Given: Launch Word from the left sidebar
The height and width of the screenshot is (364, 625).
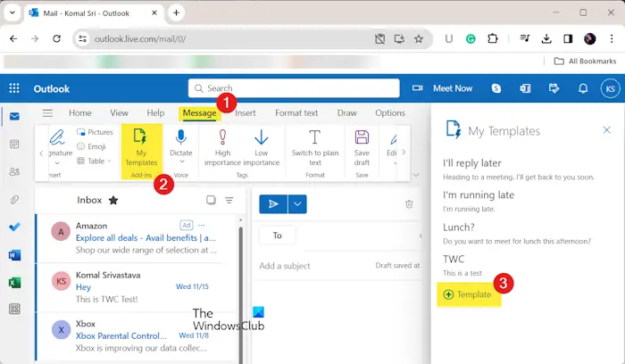Looking at the screenshot, I should click(14, 255).
